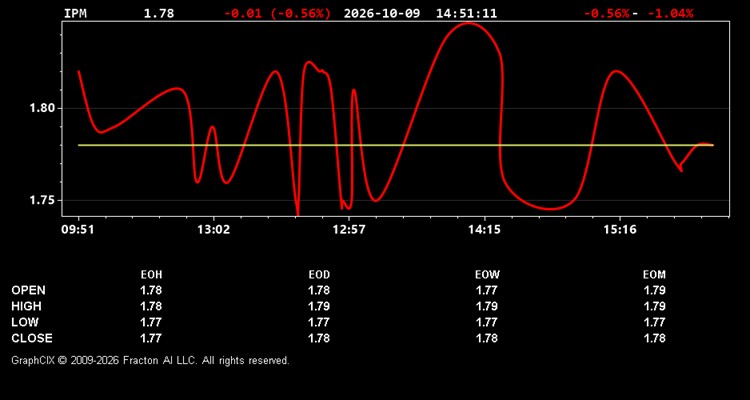Select the EOM column header
Screen dimensions: 750x400
point(654,275)
